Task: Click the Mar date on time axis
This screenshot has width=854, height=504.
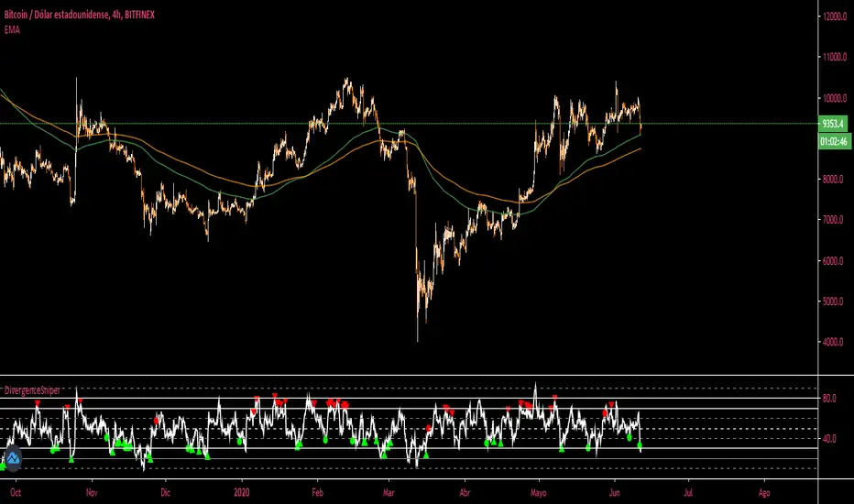Action: click(389, 493)
